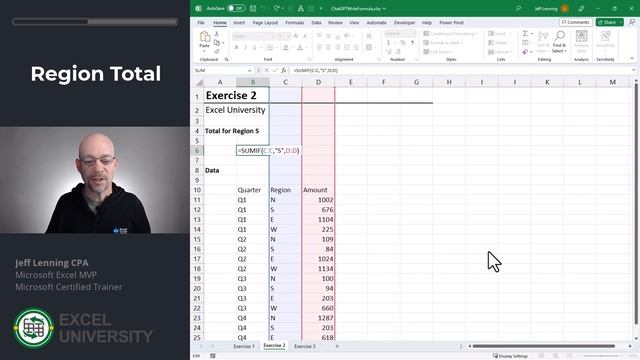
Task: Click the vertical scrollbar
Action: 636,204
